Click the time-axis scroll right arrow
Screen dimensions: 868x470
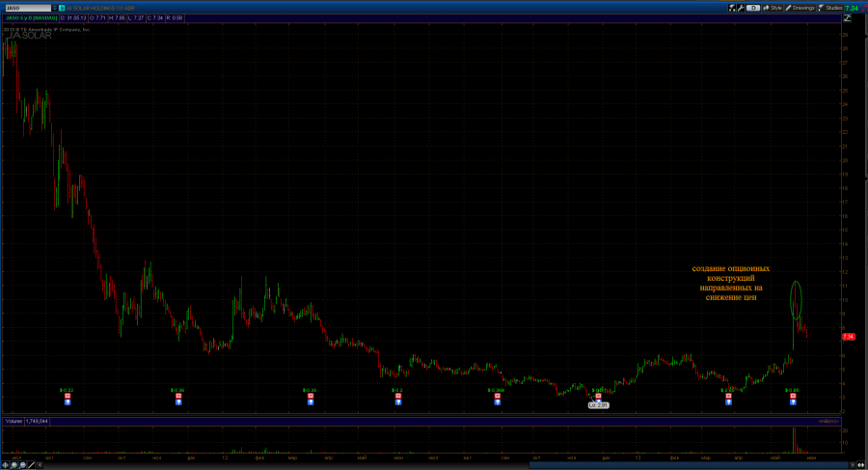853,465
